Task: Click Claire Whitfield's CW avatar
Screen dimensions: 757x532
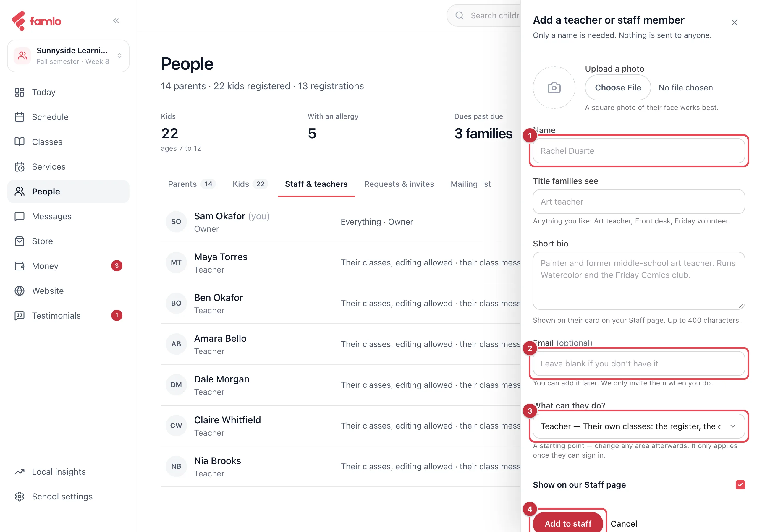Action: pos(176,426)
